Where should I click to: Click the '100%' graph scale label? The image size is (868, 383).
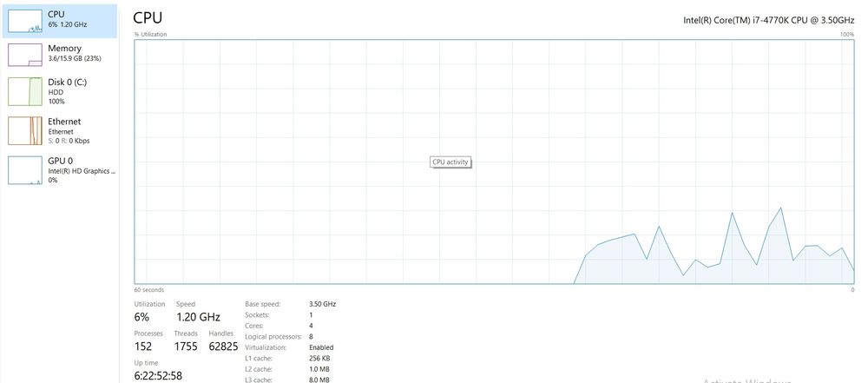847,35
